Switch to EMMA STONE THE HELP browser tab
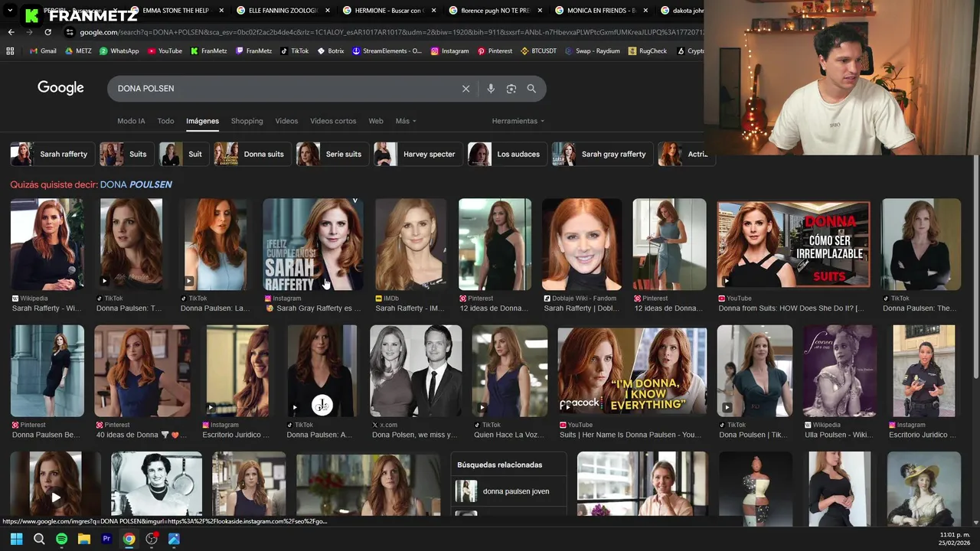The image size is (980, 551). pos(175,11)
